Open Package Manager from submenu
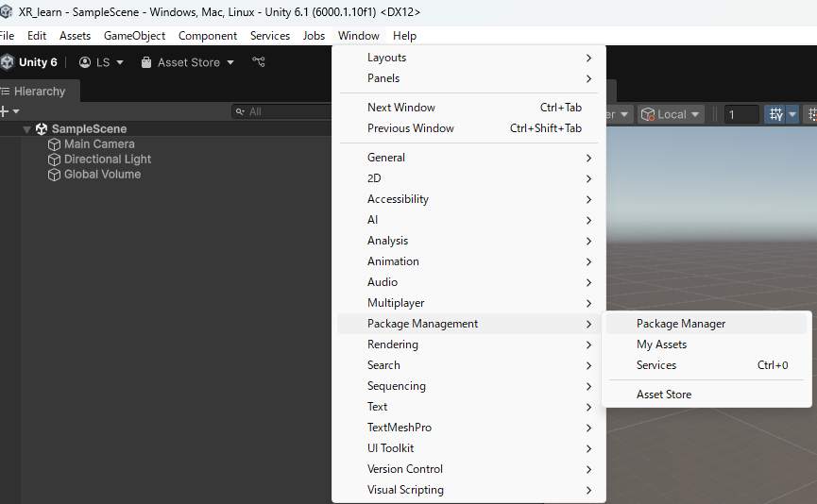Image resolution: width=817 pixels, height=504 pixels. 706,324
